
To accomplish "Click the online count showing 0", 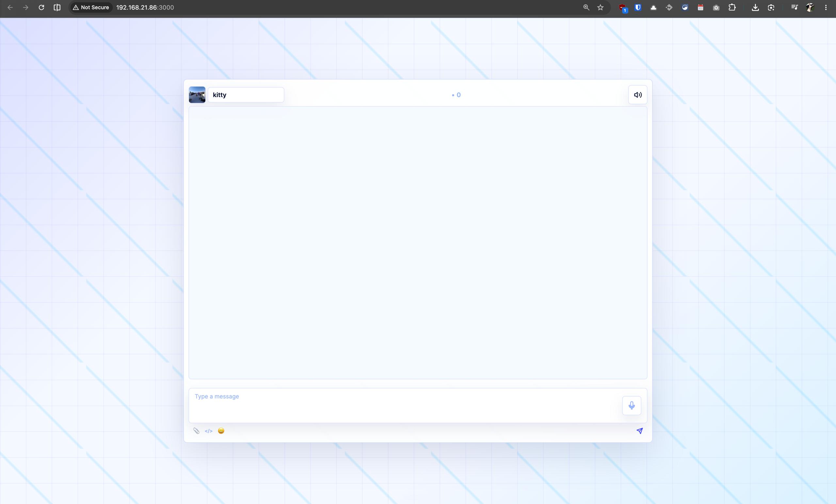I will [456, 95].
